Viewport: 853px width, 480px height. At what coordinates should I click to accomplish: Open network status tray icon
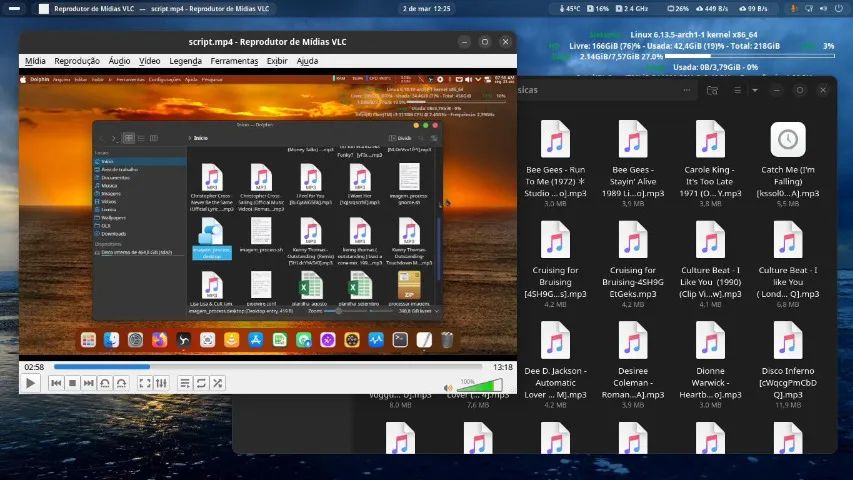[809, 9]
